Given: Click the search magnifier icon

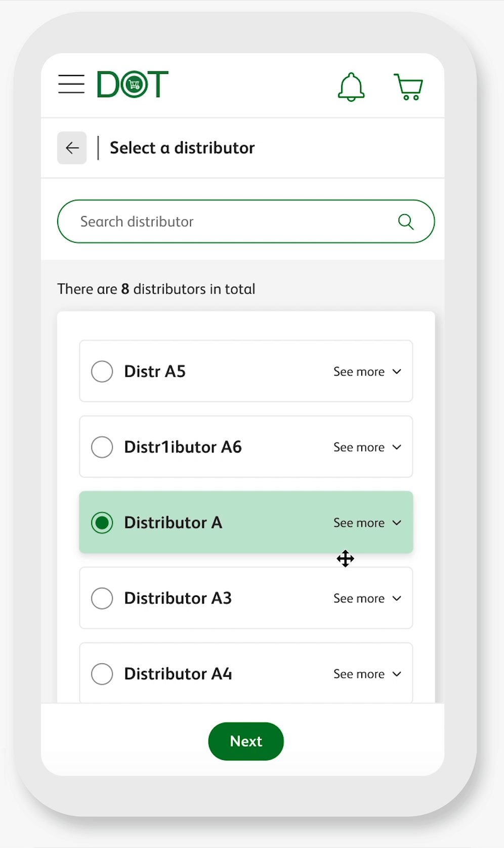Looking at the screenshot, I should click(406, 222).
